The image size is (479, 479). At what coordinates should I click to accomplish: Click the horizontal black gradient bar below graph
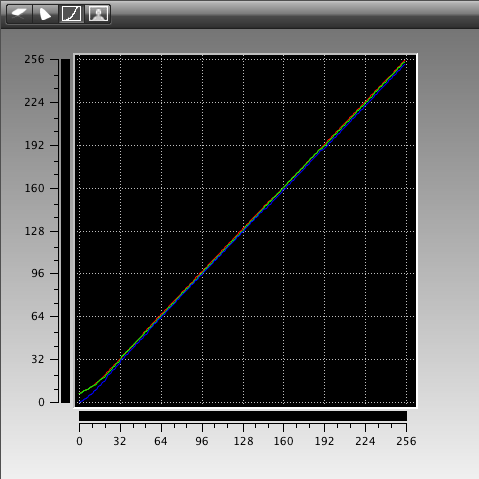click(243, 416)
